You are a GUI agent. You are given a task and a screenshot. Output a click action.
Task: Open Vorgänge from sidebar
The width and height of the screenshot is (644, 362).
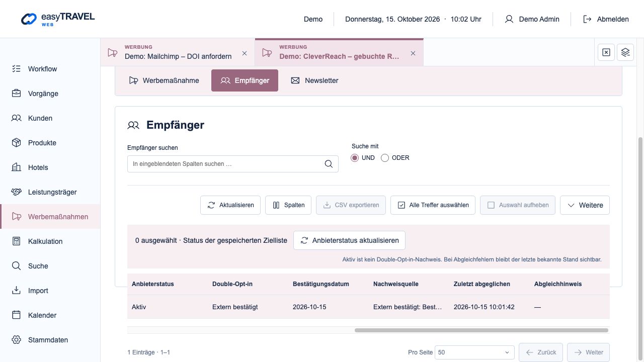pos(50,94)
